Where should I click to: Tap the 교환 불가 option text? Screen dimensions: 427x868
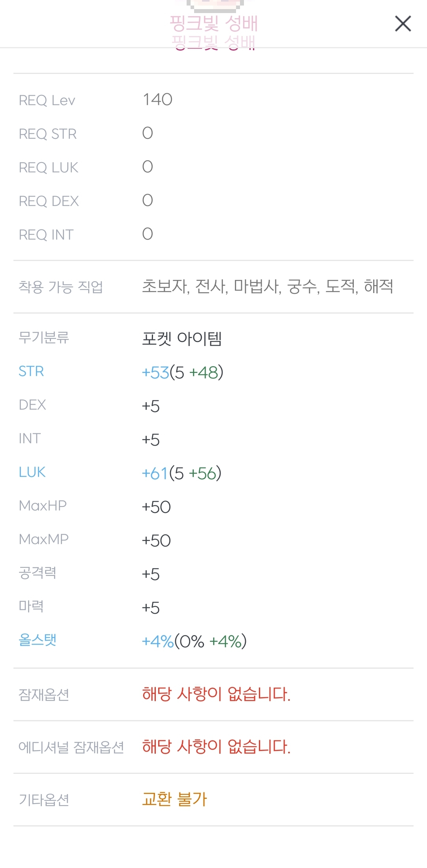pos(175,800)
